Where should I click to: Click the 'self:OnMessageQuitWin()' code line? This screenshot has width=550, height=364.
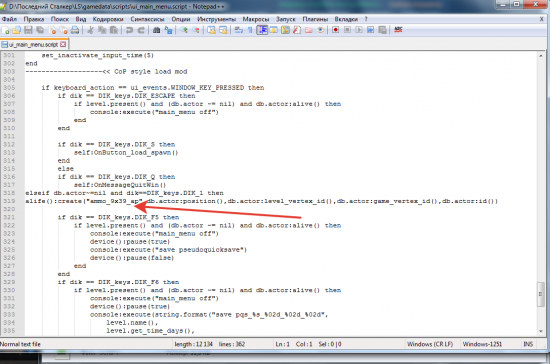click(120, 185)
